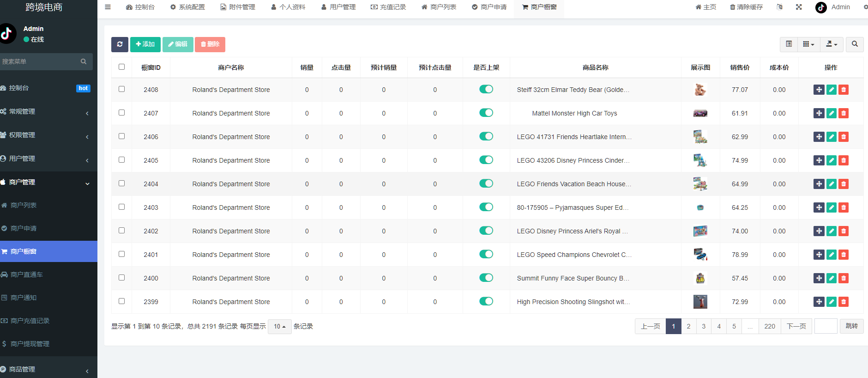Image resolution: width=868 pixels, height=378 pixels.
Task: Switch to the 系统配置 top tab
Action: pos(187,7)
